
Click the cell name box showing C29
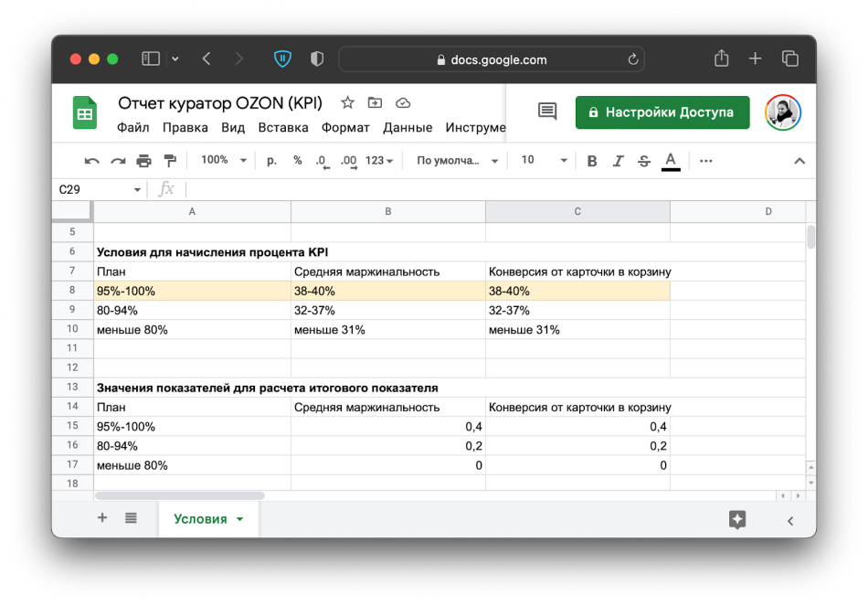point(91,189)
